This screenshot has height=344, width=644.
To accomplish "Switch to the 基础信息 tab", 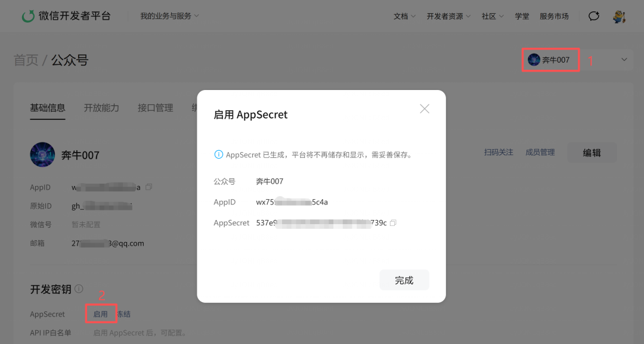I will pyautogui.click(x=48, y=108).
